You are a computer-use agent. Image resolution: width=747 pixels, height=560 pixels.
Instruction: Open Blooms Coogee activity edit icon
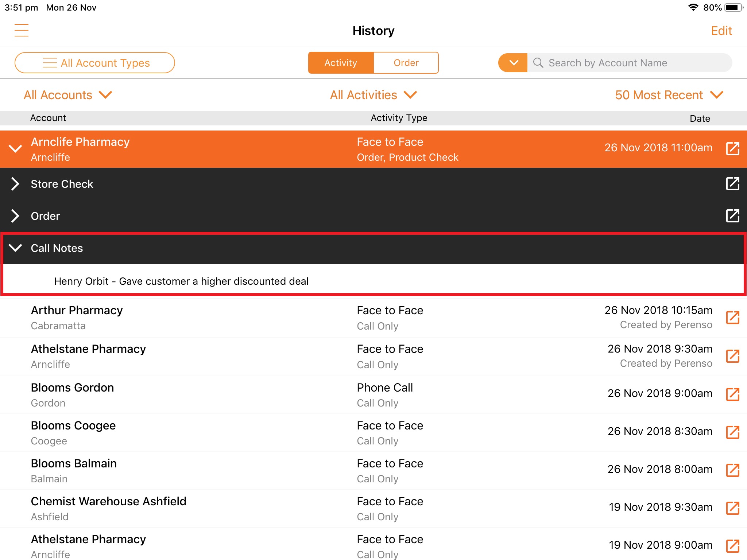pyautogui.click(x=732, y=432)
